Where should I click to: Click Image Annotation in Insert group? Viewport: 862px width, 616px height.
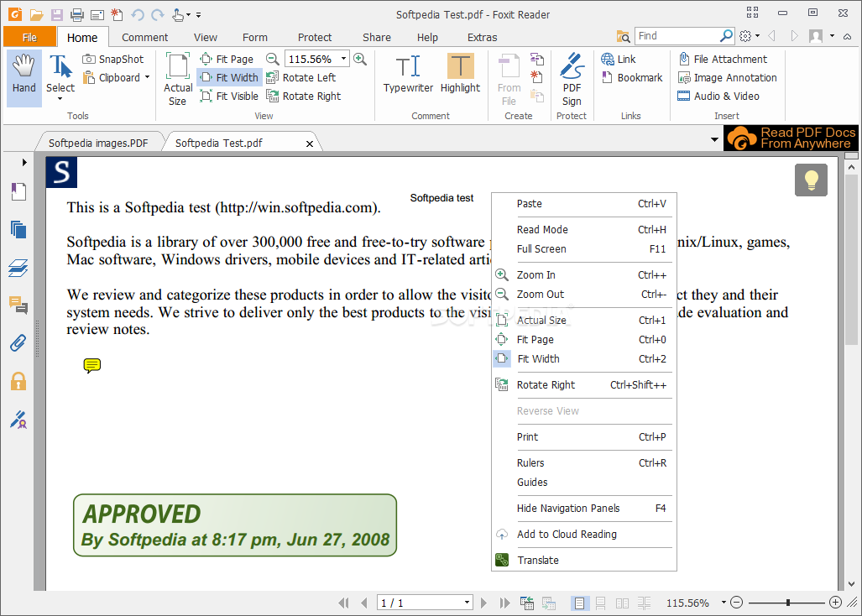point(728,77)
